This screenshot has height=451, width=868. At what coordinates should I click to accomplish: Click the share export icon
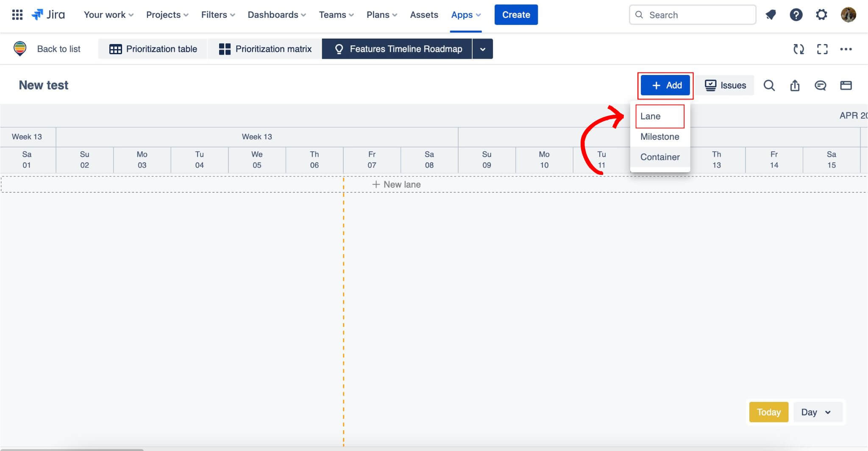(x=795, y=86)
